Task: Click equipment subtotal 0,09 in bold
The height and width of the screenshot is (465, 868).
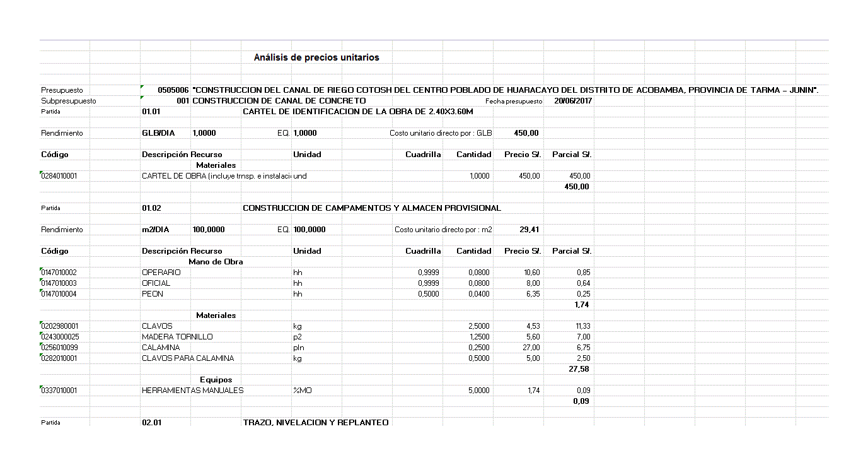Action: (x=582, y=401)
